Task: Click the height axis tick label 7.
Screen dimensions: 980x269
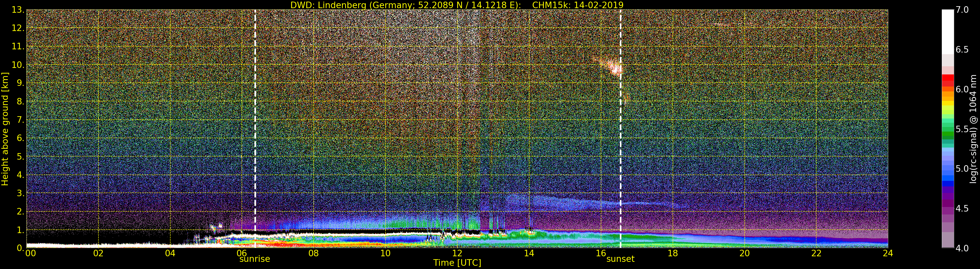Action: pos(20,120)
